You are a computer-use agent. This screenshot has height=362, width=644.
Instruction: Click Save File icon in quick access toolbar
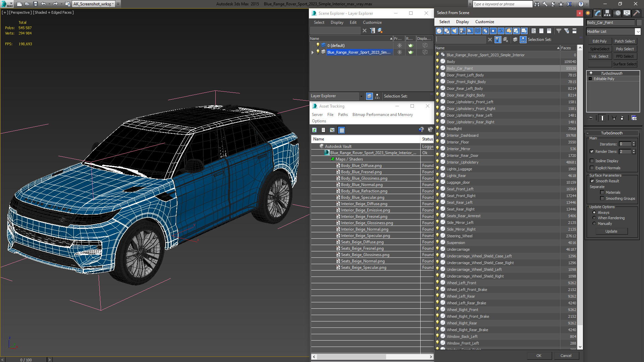tap(36, 4)
